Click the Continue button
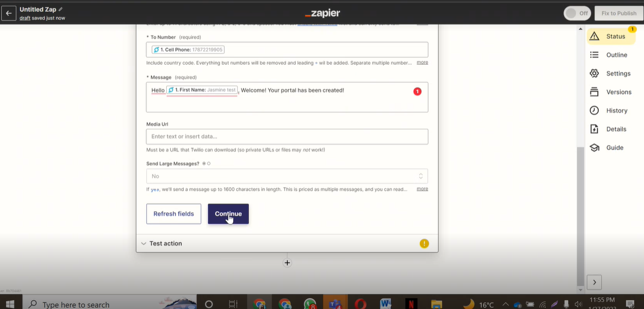Screen dimensions: 644x309 tap(228, 214)
